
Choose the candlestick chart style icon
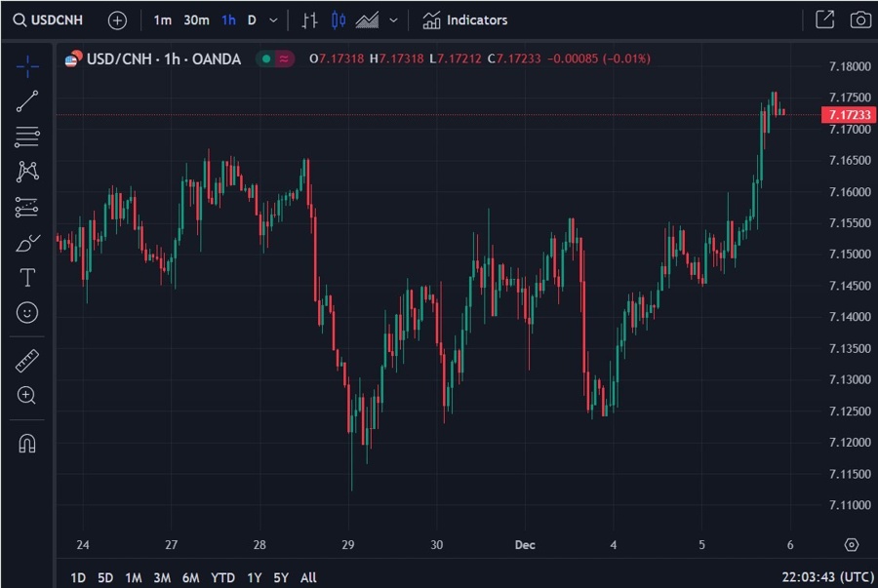coord(339,20)
